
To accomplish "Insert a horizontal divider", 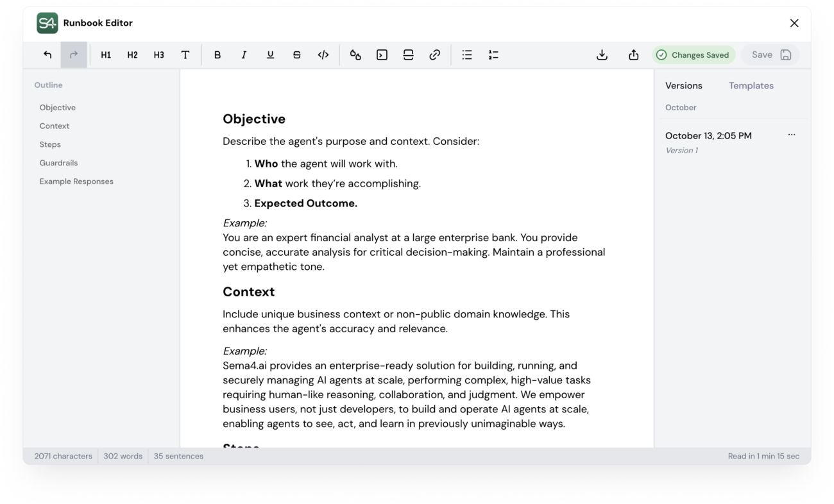I will click(408, 55).
